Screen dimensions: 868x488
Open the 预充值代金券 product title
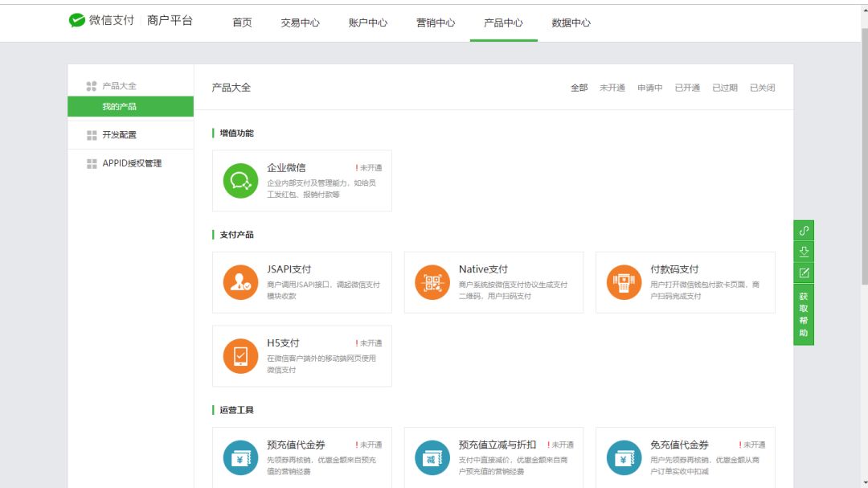pos(296,445)
